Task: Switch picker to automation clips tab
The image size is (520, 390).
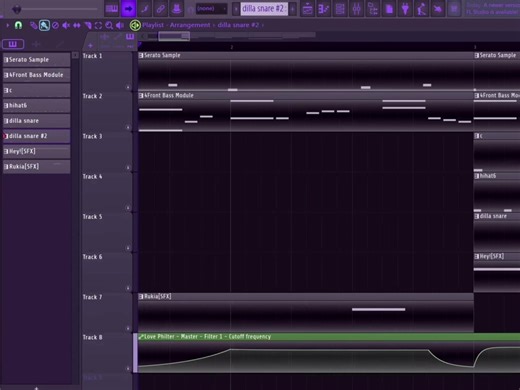Action: pos(59,44)
